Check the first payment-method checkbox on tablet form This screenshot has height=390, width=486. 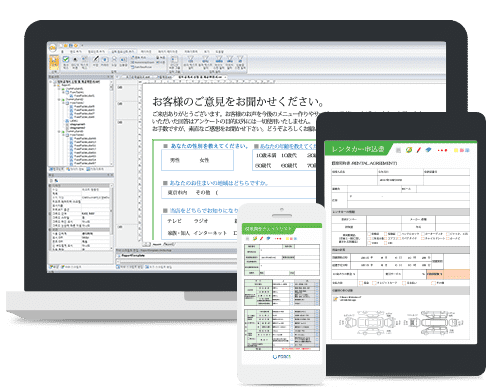click(x=361, y=283)
